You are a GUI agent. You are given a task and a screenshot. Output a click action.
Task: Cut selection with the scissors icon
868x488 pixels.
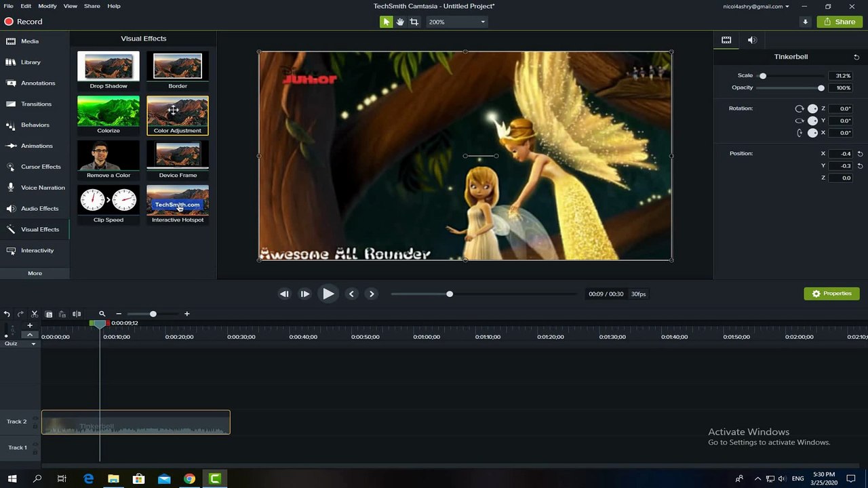(34, 314)
